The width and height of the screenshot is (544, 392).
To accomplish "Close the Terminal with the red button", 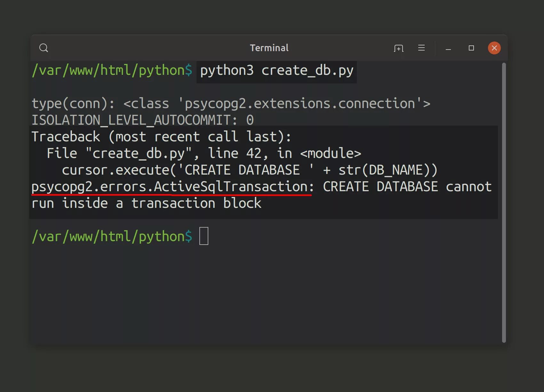I will (494, 48).
